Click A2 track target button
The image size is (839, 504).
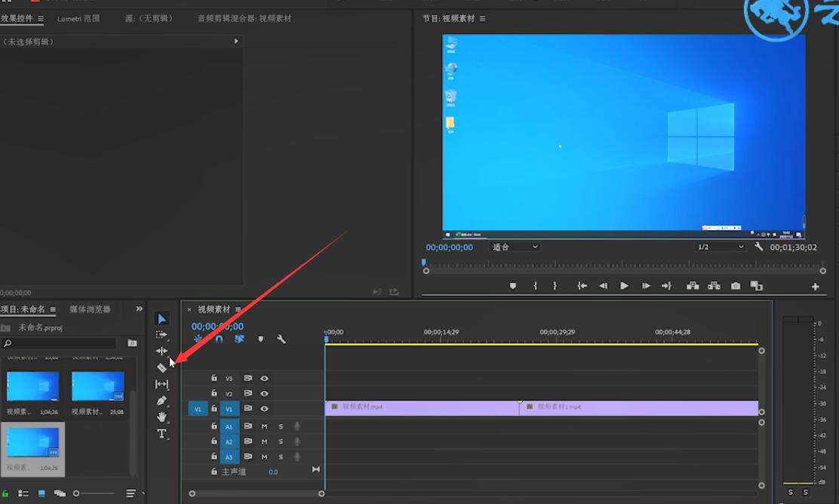[229, 442]
